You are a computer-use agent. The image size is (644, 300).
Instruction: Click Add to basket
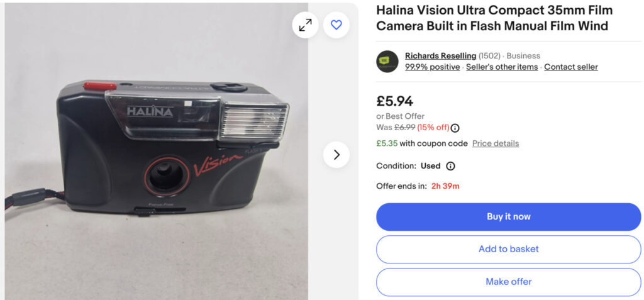pyautogui.click(x=508, y=249)
